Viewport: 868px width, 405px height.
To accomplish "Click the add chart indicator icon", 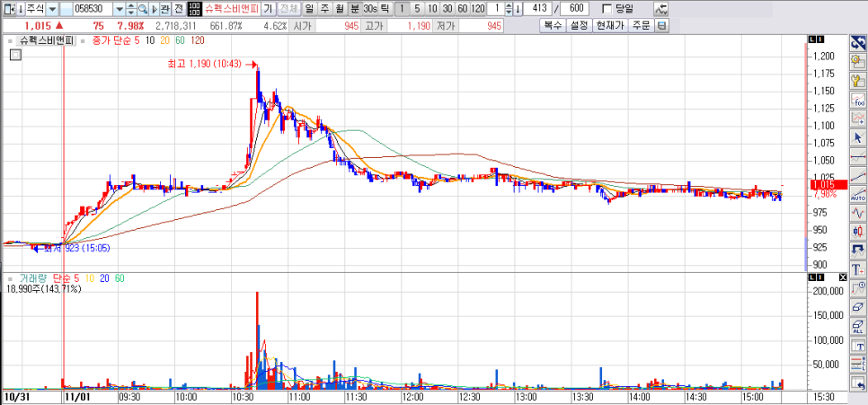I will [858, 118].
